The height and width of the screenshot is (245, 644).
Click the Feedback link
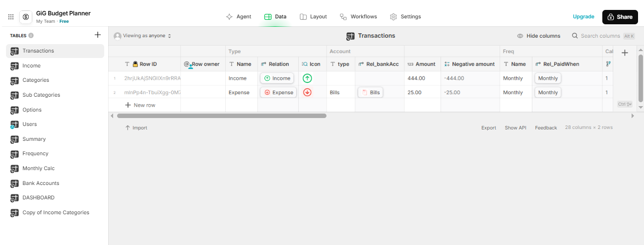[546, 127]
